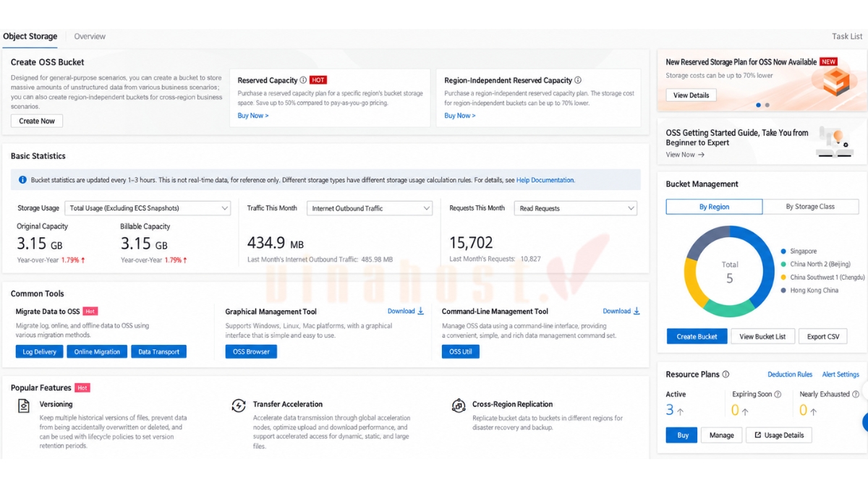The width and height of the screenshot is (868, 488).
Task: Click Buy Now under Region-Independent Reserved Capacity
Action: click(460, 116)
